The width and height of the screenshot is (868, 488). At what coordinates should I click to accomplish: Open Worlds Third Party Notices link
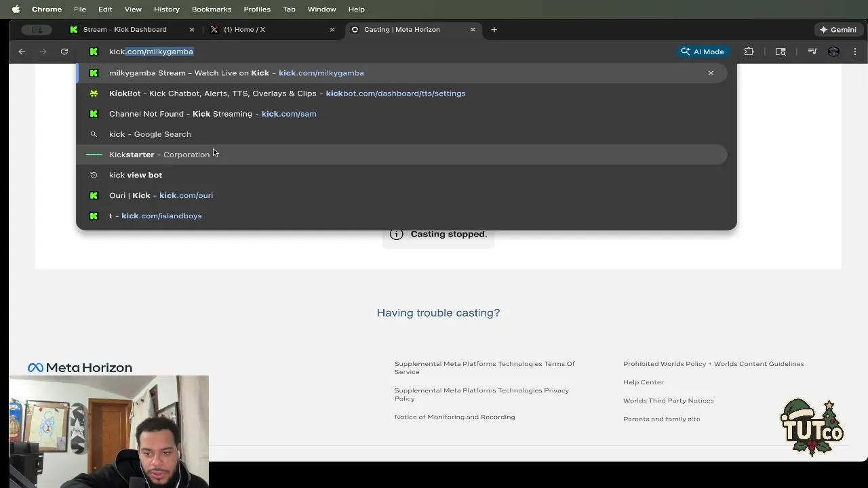pyautogui.click(x=668, y=401)
